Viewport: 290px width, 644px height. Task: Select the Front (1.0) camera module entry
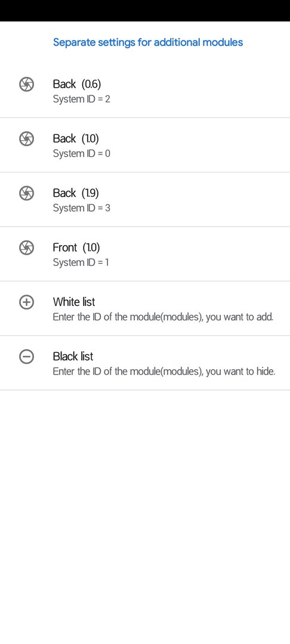click(145, 254)
